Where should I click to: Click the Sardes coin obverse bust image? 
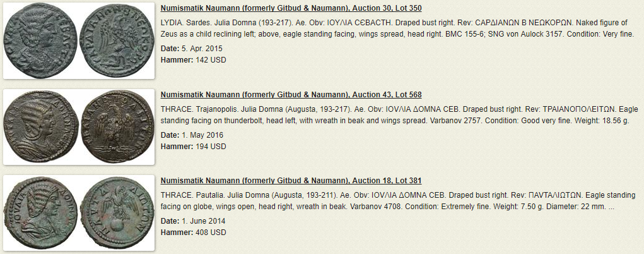(42, 41)
